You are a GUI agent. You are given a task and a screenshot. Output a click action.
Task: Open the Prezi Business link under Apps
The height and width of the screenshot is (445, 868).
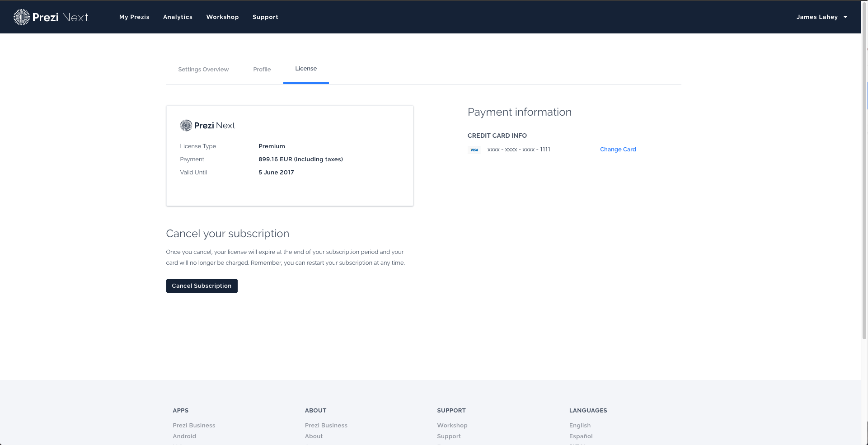click(x=194, y=426)
